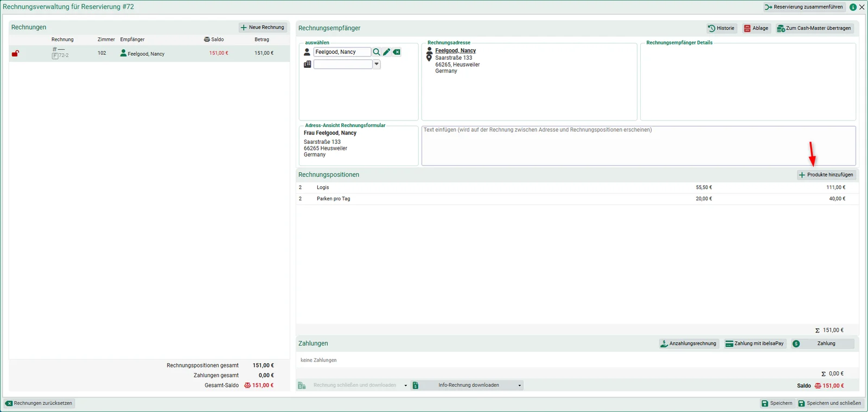Open the Historie view
868x412 pixels.
(x=722, y=28)
